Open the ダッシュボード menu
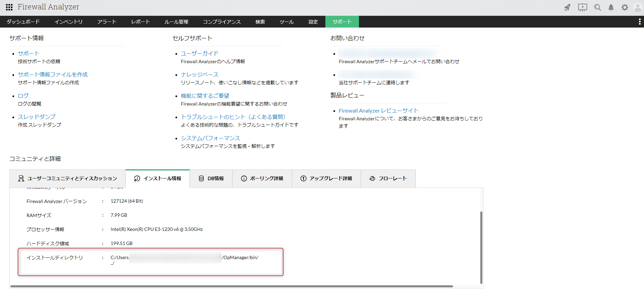The width and height of the screenshot is (644, 289). click(x=23, y=22)
